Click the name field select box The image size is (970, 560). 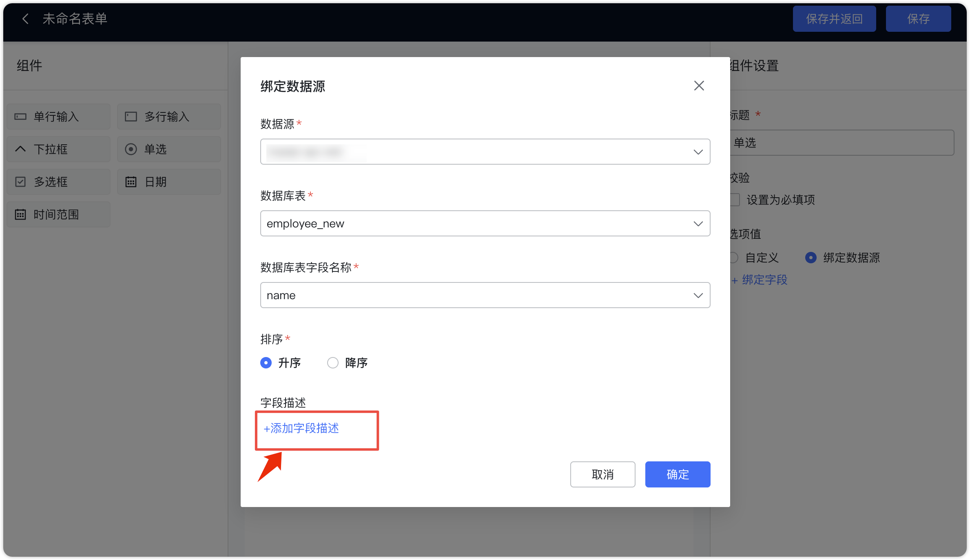[x=485, y=295]
